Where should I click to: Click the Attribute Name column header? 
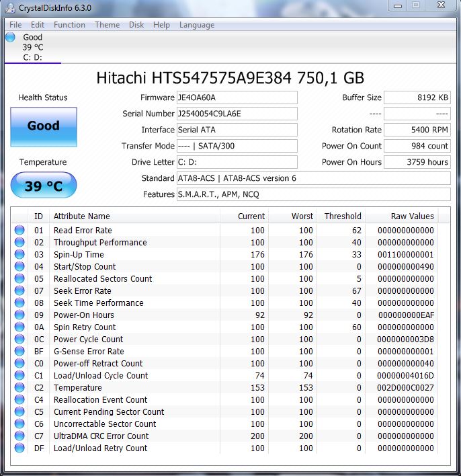tap(81, 216)
